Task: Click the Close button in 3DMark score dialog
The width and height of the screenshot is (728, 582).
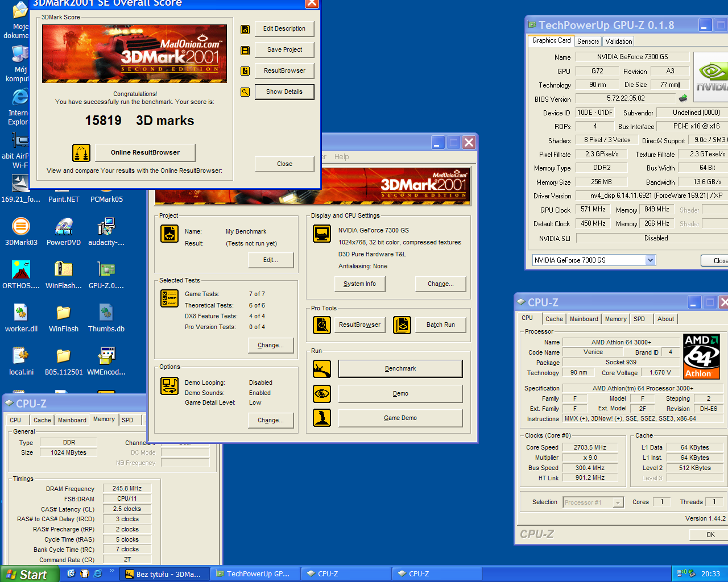Action: [x=284, y=164]
